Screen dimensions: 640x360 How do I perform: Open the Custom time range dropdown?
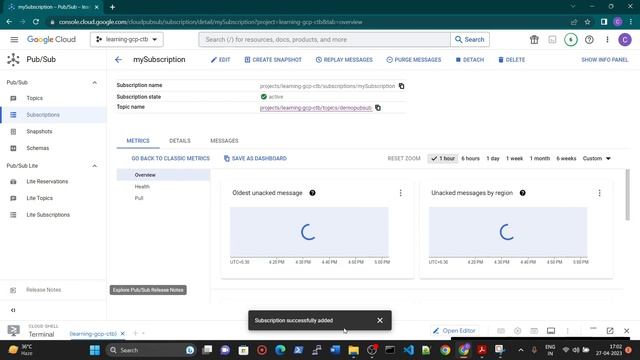click(x=596, y=158)
